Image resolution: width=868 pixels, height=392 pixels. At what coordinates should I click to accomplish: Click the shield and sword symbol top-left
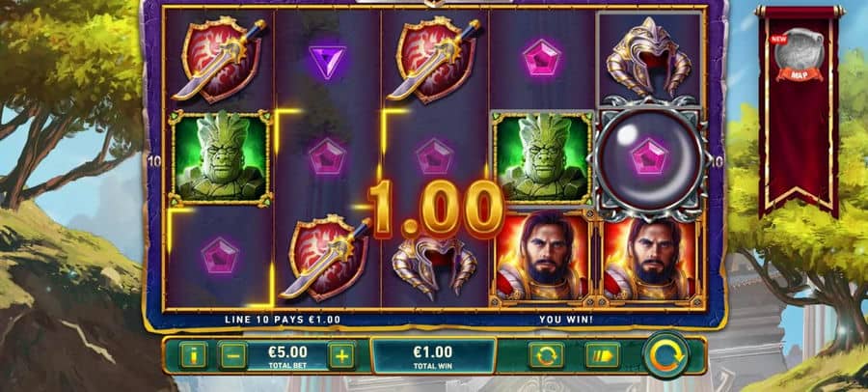219,59
